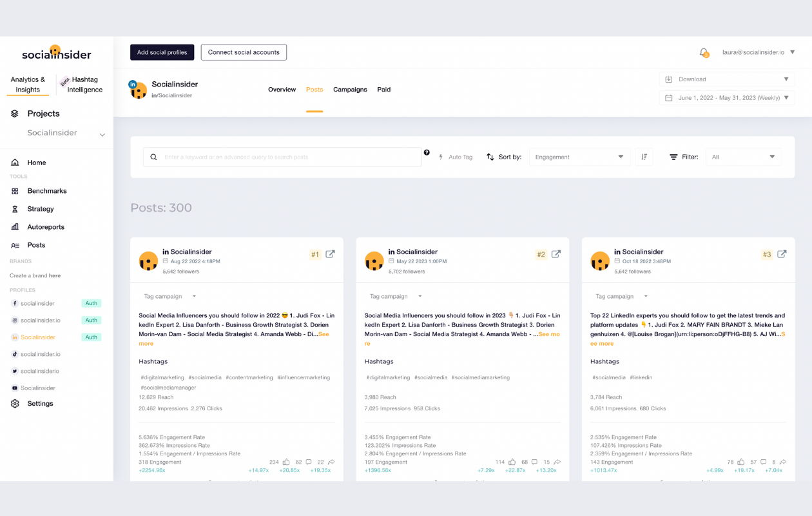The height and width of the screenshot is (516, 812).
Task: Open external link for post #2
Action: point(556,254)
